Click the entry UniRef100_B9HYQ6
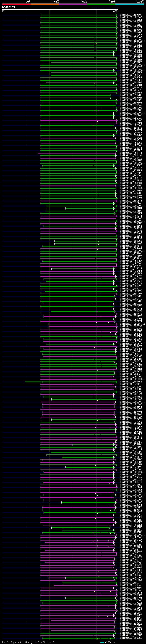This screenshot has width=146, height=644. pos(131,95)
